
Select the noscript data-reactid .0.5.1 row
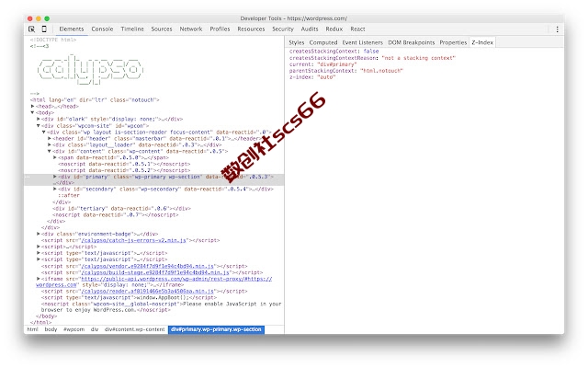click(x=124, y=164)
